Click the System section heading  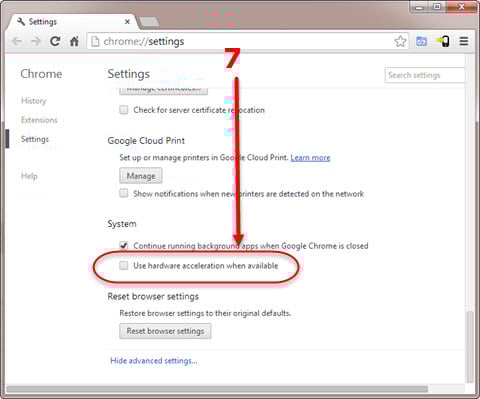[x=122, y=224]
